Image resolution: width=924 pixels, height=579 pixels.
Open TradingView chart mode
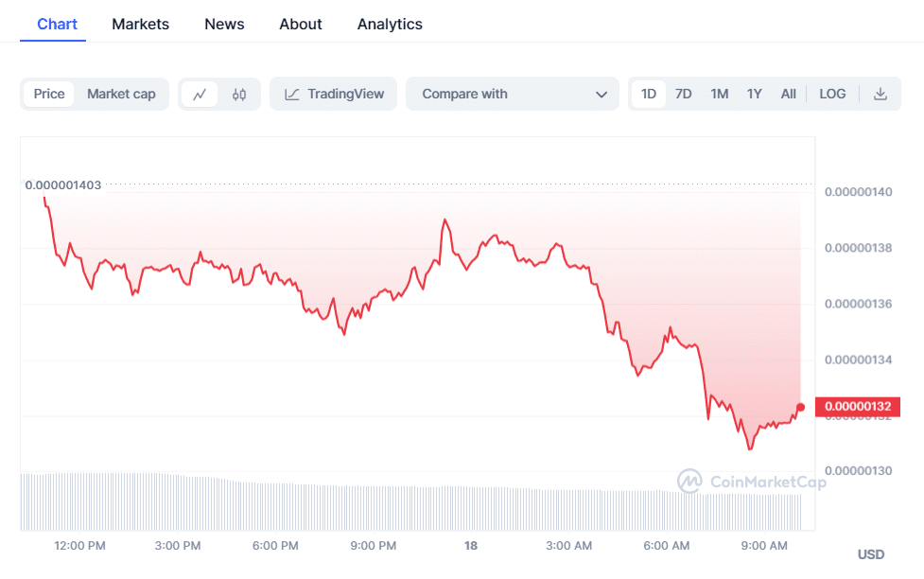[x=334, y=94]
